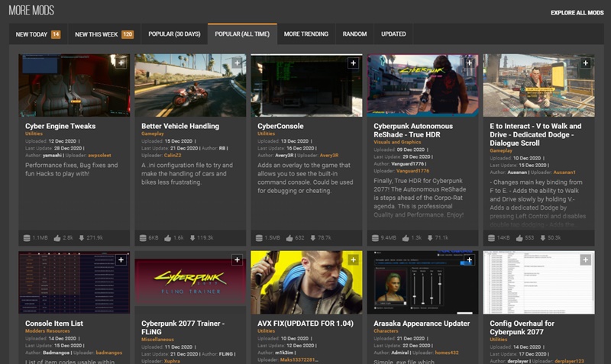611x364 pixels.
Task: Click download arrow icon on CyberConsole card
Action: click(312, 238)
